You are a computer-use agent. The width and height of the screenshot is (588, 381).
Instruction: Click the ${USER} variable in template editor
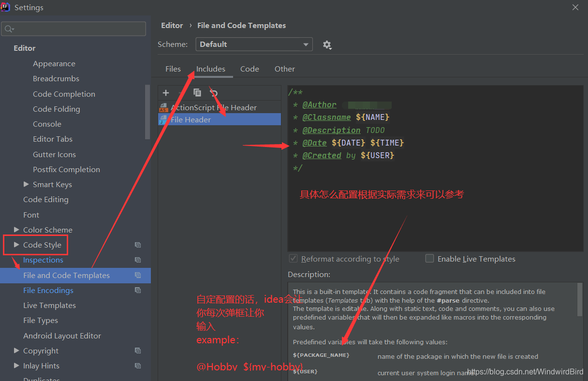377,155
